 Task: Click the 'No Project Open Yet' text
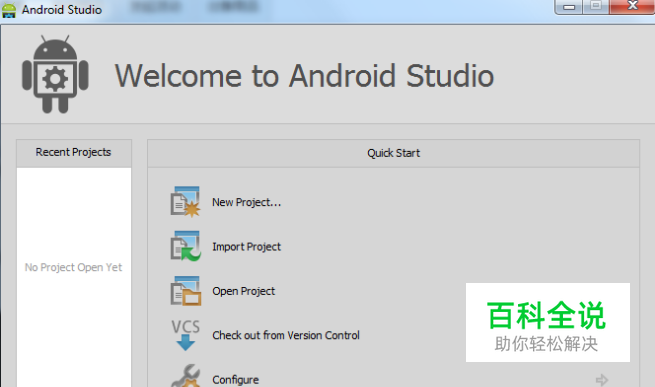point(74,267)
